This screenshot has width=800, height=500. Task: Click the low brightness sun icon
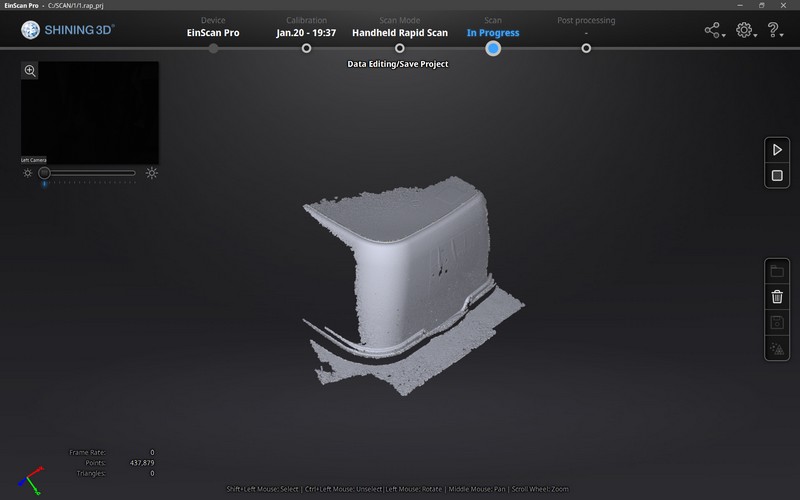pyautogui.click(x=28, y=173)
